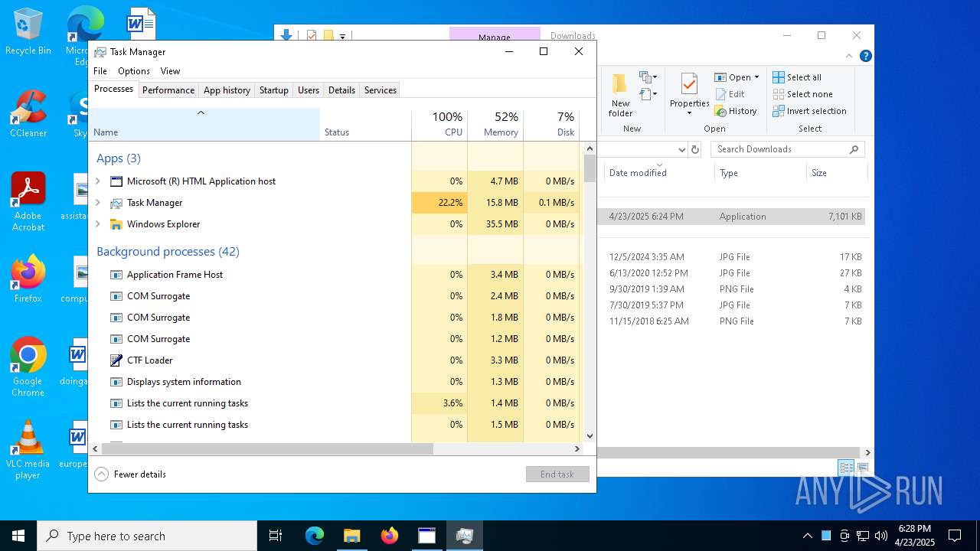The height and width of the screenshot is (551, 980).
Task: Switch Explorer to details view icon
Action: pyautogui.click(x=846, y=468)
